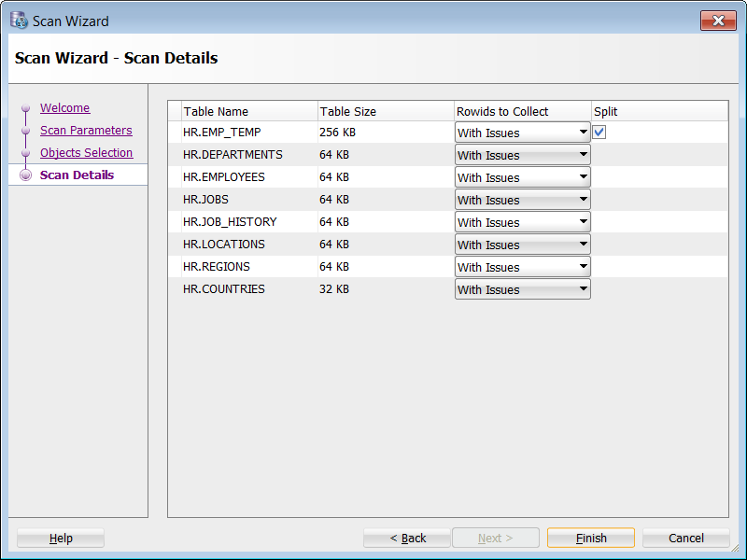Expand Rowids to Collect for HR.DEPARTMENTS
747x560 pixels.
coord(523,155)
